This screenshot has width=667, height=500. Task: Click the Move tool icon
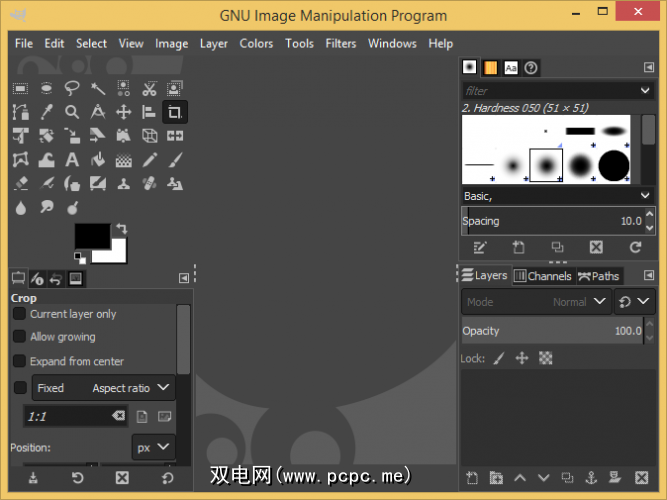pos(124,112)
